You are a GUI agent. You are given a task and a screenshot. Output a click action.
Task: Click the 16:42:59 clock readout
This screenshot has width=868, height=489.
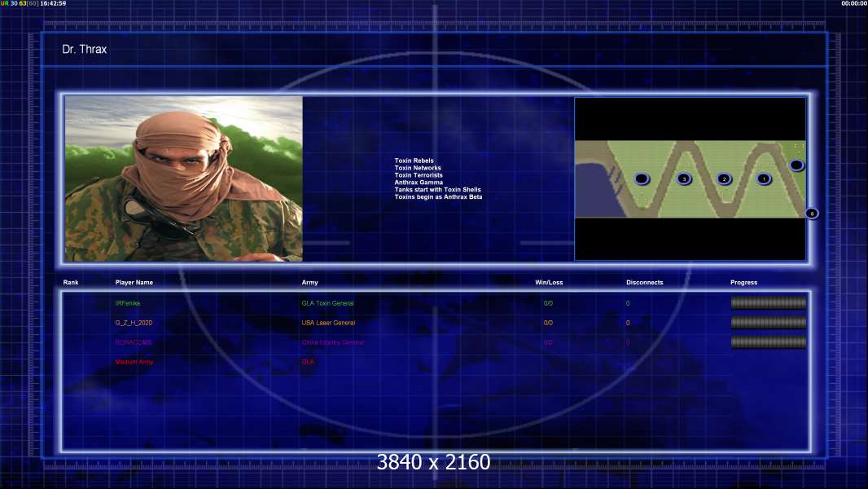[53, 3]
